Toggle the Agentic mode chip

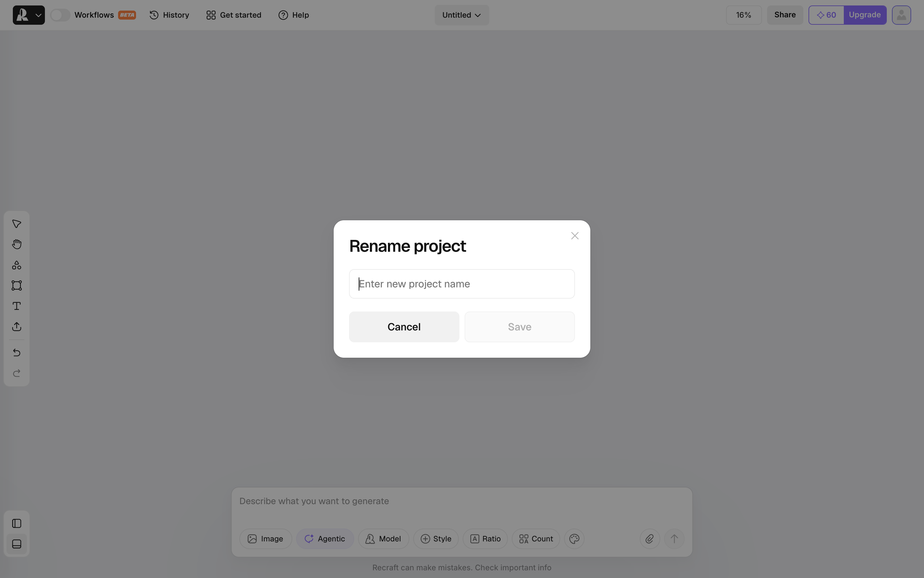325,539
